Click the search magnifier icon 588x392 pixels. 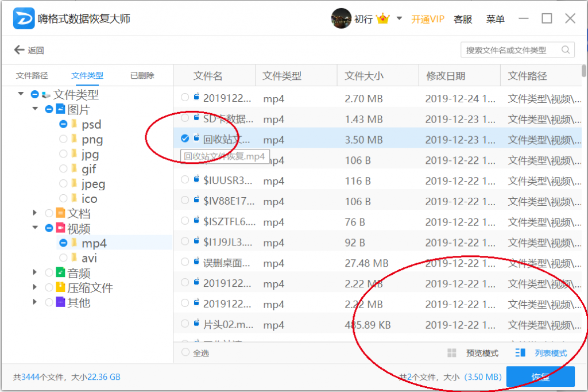tap(566, 49)
